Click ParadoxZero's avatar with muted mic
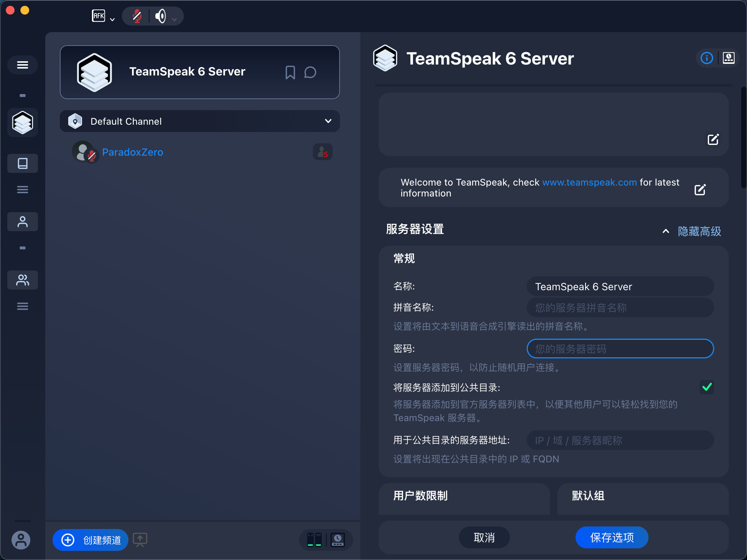This screenshot has height=560, width=747. point(85,152)
